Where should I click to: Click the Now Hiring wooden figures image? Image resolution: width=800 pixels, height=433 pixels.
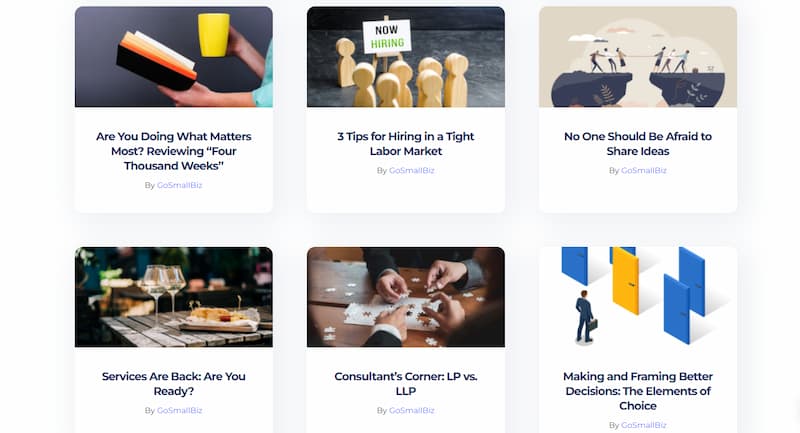pyautogui.click(x=406, y=57)
